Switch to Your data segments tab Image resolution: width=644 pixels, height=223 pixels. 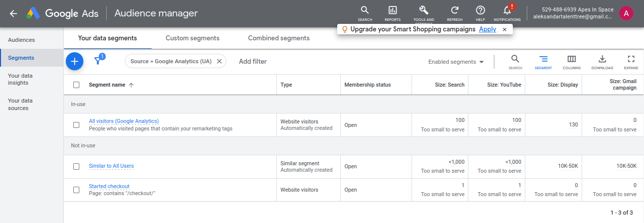pyautogui.click(x=108, y=38)
